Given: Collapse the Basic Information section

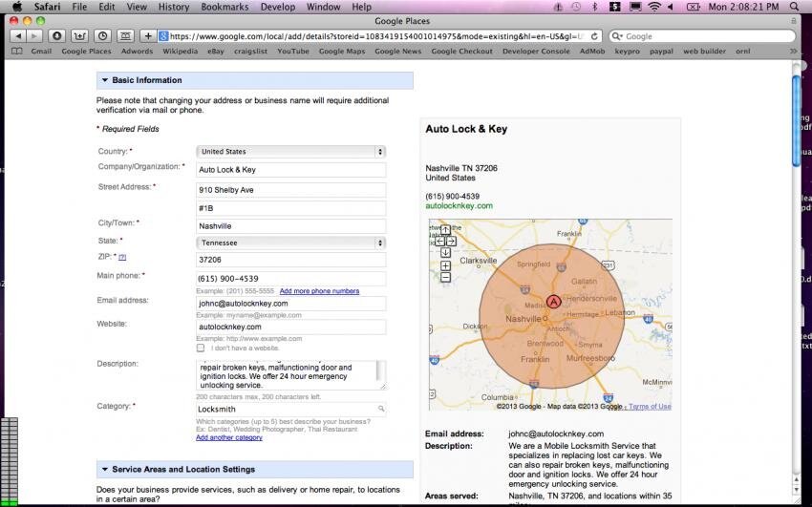Looking at the screenshot, I should (x=105, y=80).
